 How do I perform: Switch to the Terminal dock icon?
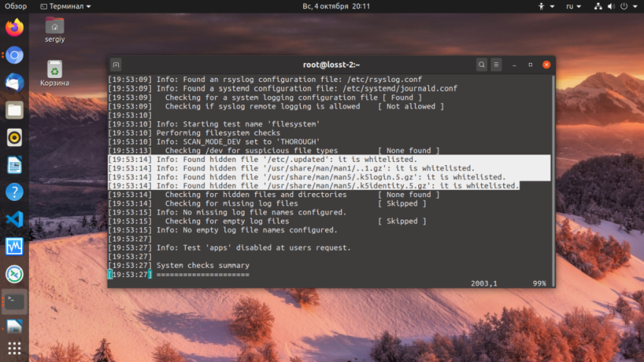coord(14,301)
